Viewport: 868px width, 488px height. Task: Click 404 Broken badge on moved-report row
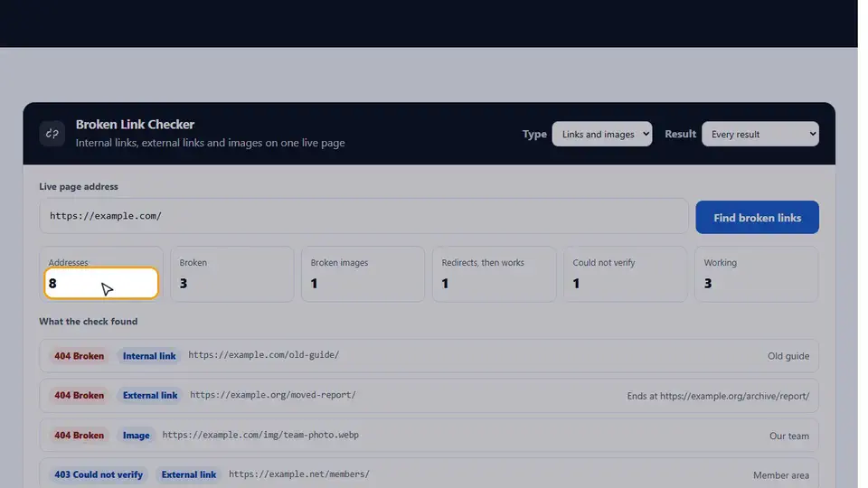[x=80, y=395]
